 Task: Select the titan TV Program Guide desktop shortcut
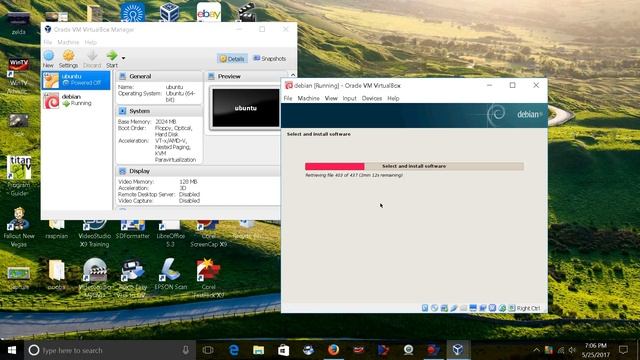coord(19,176)
